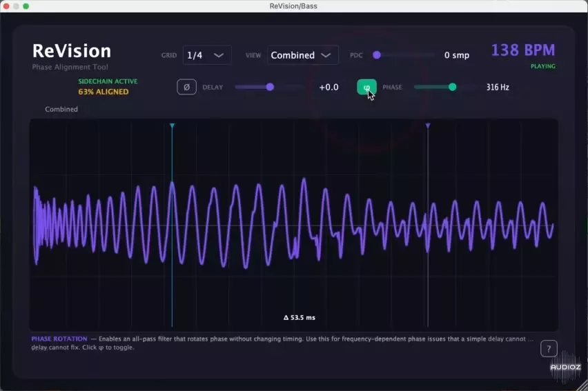
Task: Click the 63% ALIGNED indicator
Action: (104, 92)
